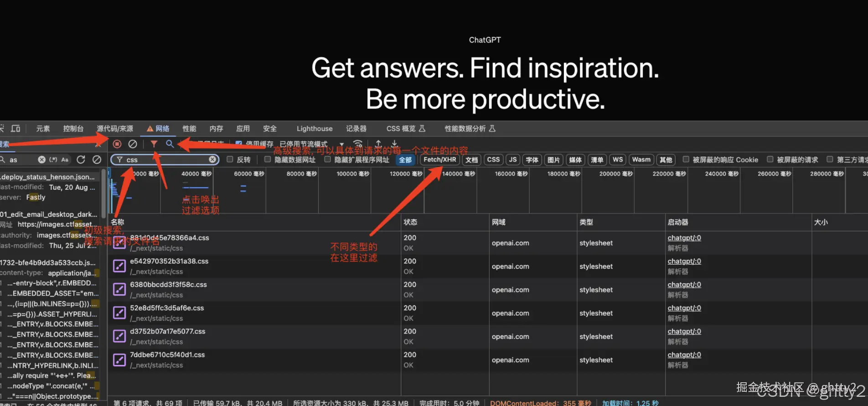Open the 控制台 tab
The width and height of the screenshot is (868, 406).
click(73, 129)
